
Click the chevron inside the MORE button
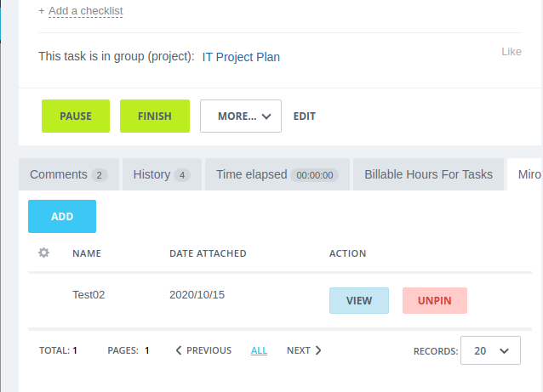pyautogui.click(x=266, y=116)
